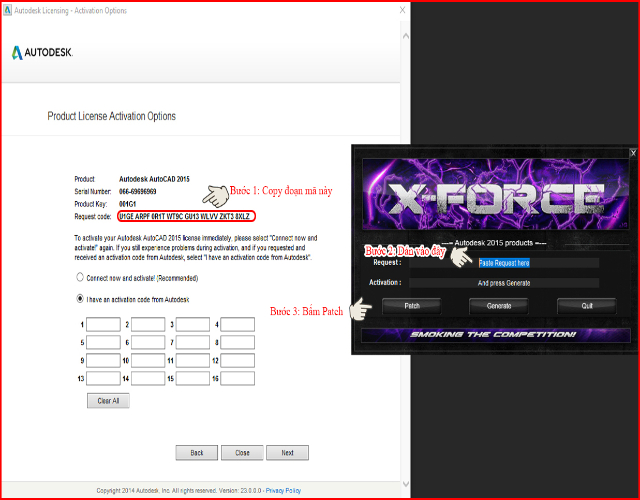The width and height of the screenshot is (640, 500).
Task: Click activation code field 5
Action: click(103, 342)
